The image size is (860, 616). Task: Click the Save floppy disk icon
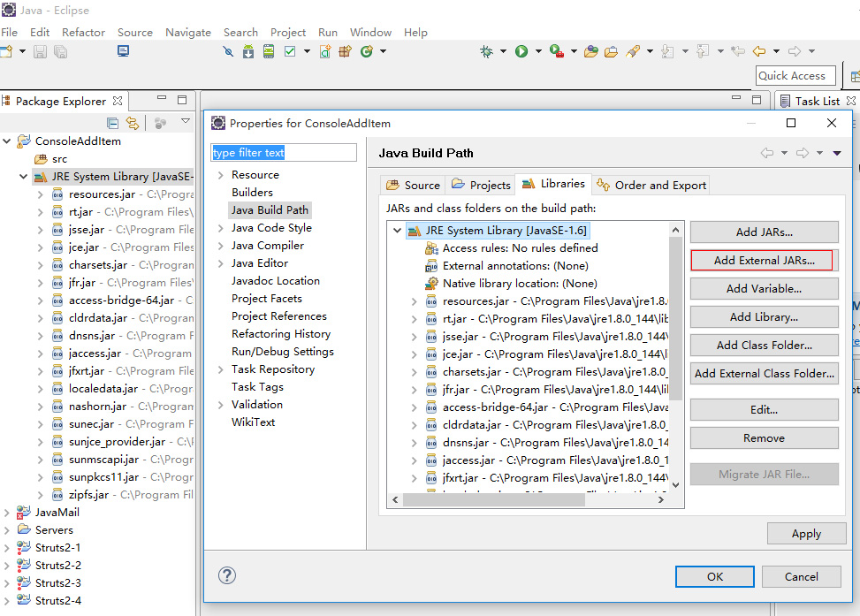click(40, 51)
